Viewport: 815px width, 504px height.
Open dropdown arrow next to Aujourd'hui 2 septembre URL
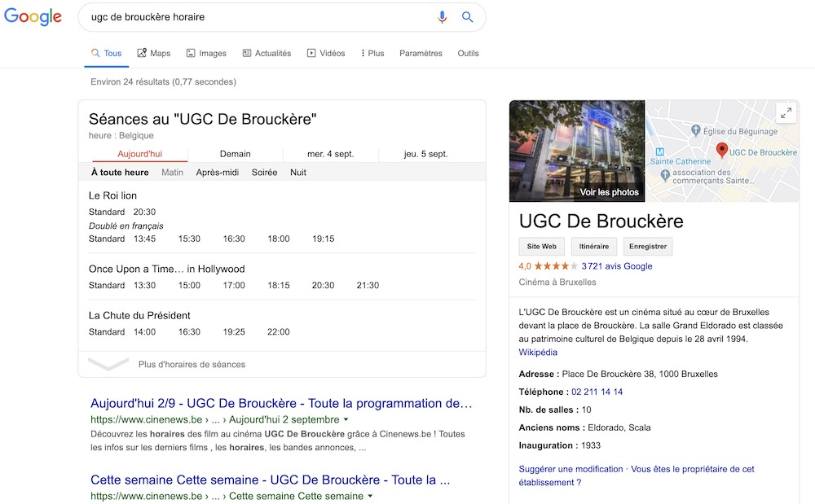pos(346,419)
